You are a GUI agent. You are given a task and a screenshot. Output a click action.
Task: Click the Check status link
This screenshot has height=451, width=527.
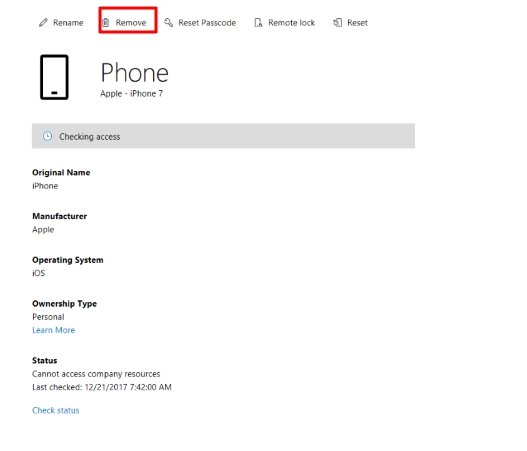pos(56,410)
